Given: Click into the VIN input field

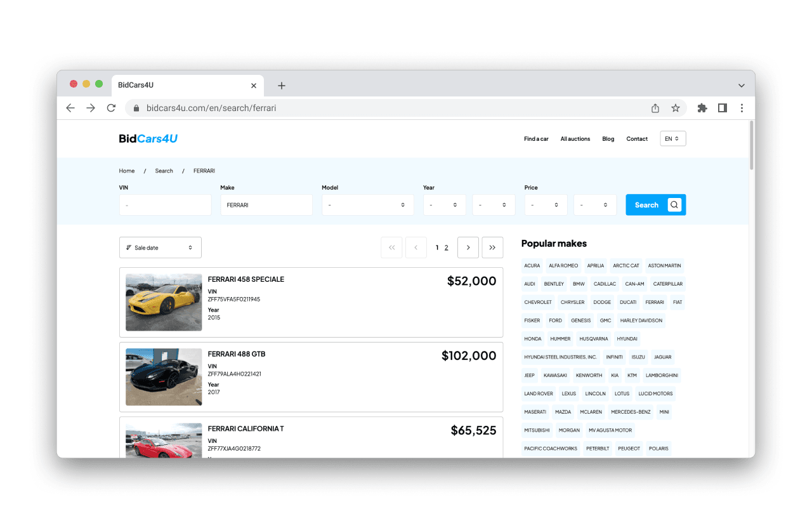Looking at the screenshot, I should point(165,205).
